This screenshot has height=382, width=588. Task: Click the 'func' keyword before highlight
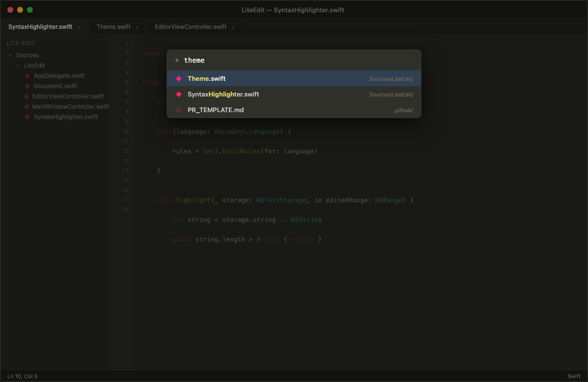[x=165, y=200]
